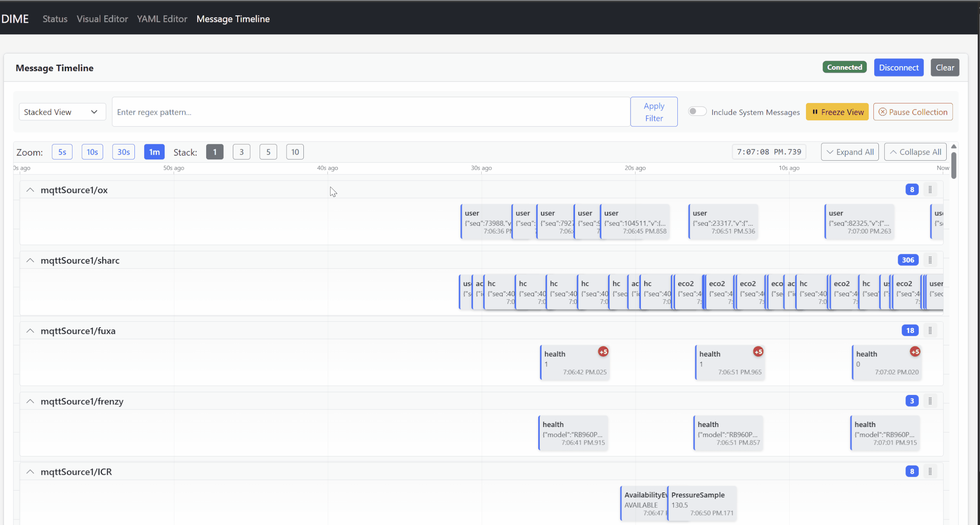
Task: Click the Disconnect button
Action: point(898,67)
